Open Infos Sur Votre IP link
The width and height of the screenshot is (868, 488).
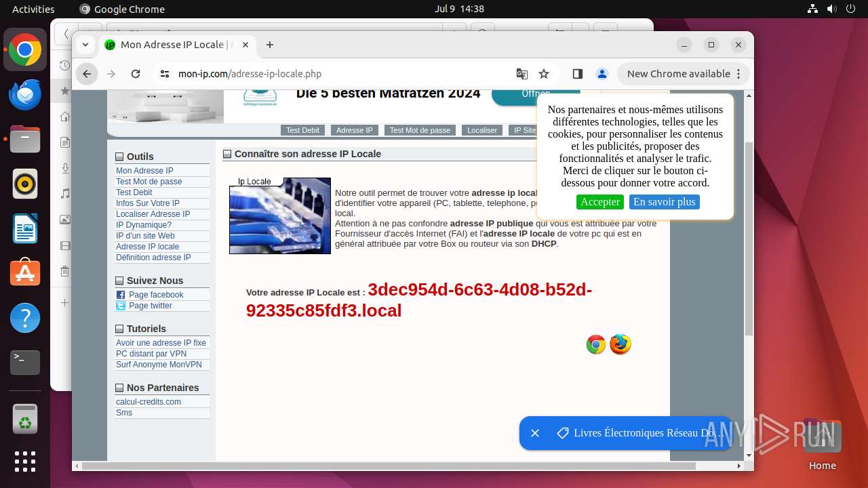point(148,203)
